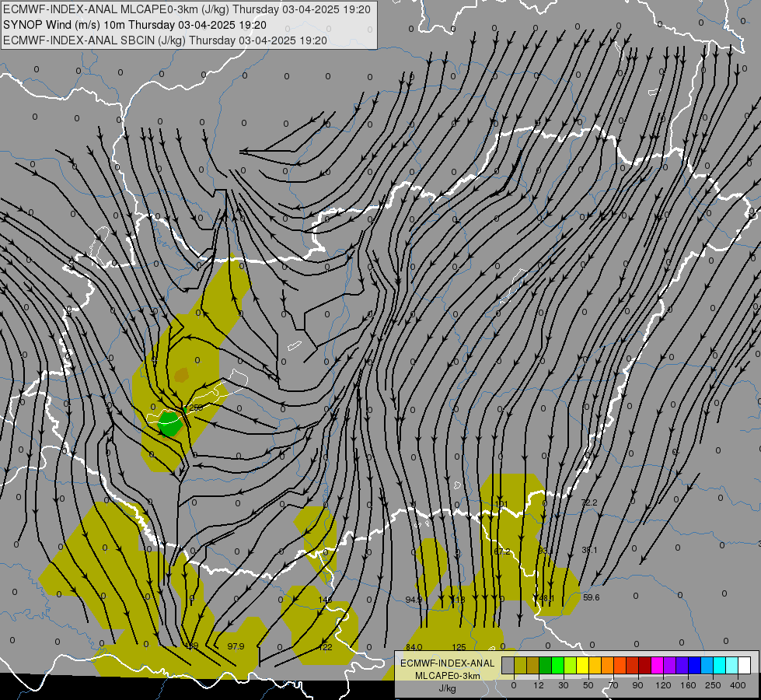
Task: Click the map value 72.2
Action: coord(589,502)
